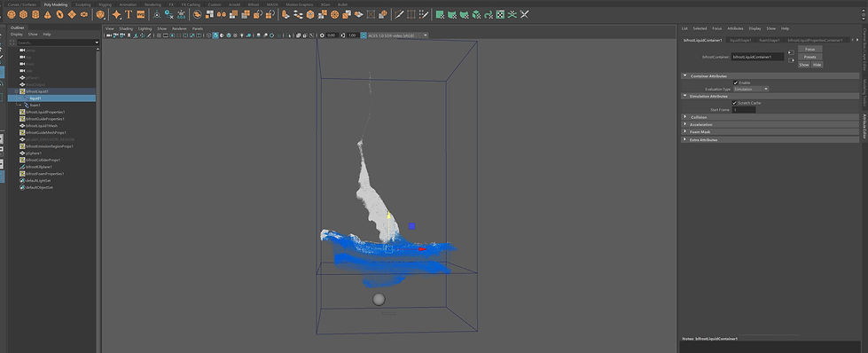Open the Lighting menu in the viewport
Image resolution: width=868 pixels, height=353 pixels.
[145, 28]
